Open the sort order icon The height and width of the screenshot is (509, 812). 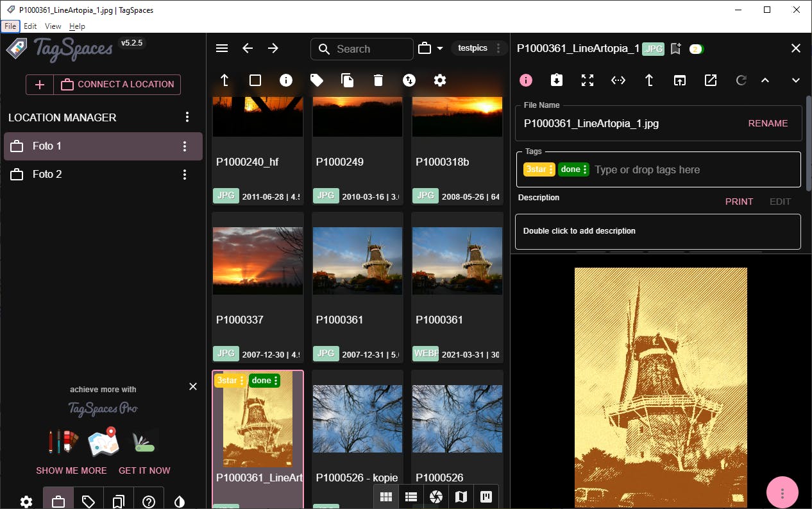pos(409,80)
